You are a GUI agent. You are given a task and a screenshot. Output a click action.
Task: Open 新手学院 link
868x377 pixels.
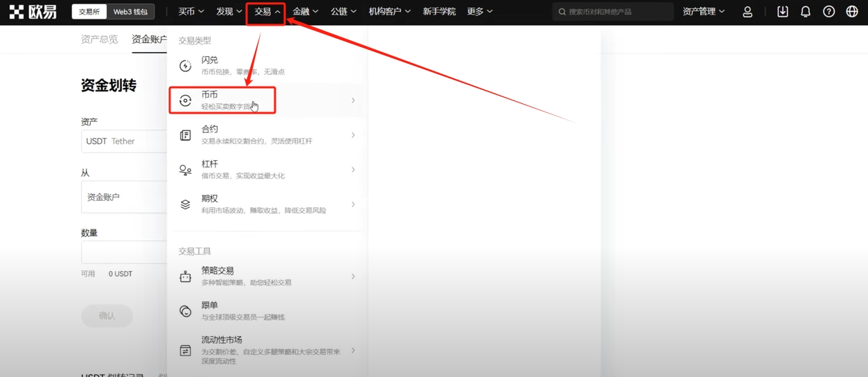coord(439,12)
